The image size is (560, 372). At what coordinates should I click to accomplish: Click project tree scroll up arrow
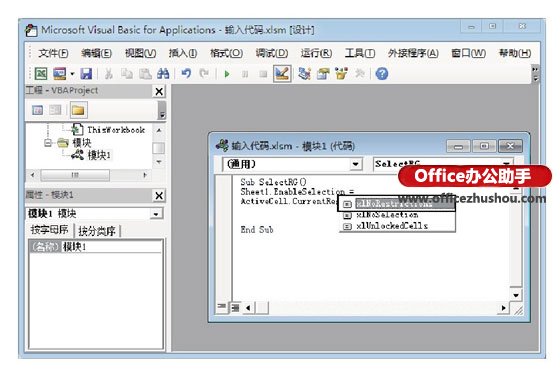coord(159,130)
